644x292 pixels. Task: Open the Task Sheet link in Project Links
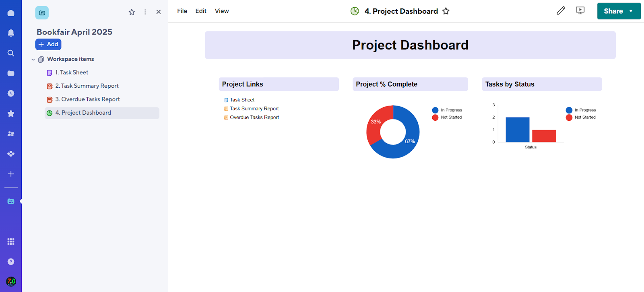[242, 100]
